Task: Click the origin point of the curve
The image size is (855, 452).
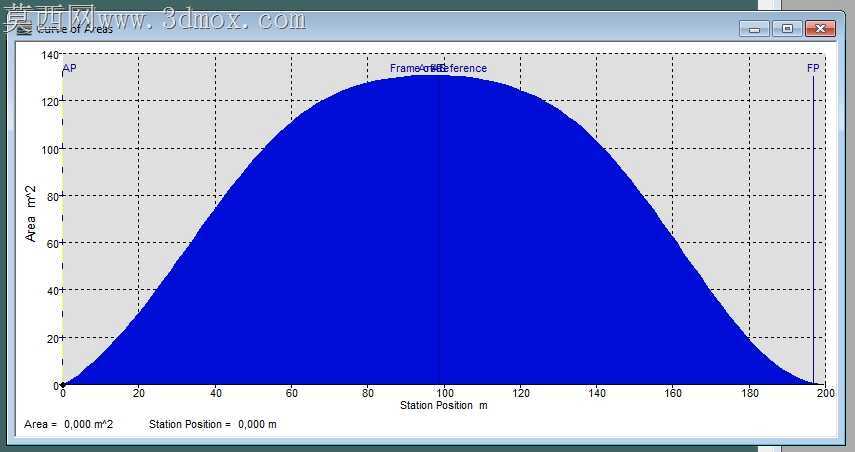Action: pos(63,385)
